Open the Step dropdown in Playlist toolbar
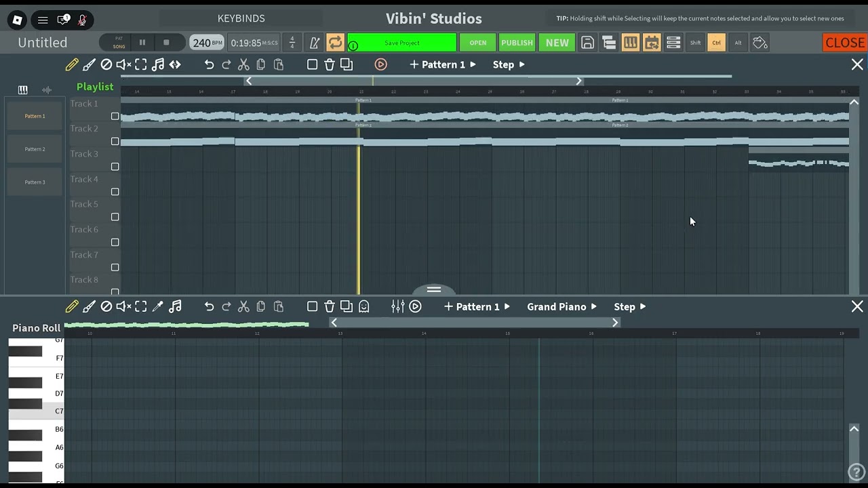The image size is (868, 488). pos(509,64)
